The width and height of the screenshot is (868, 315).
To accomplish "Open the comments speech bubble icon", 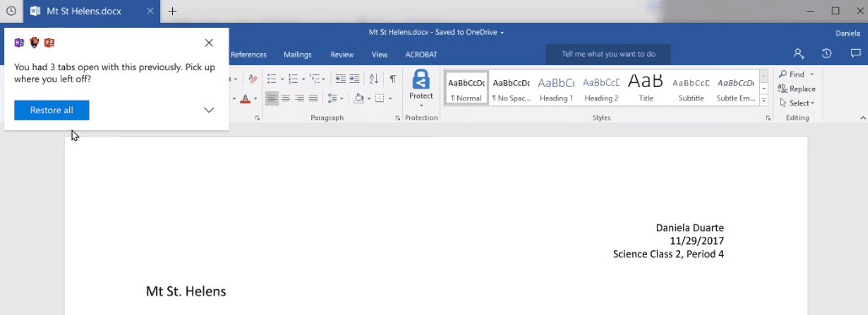I will (x=856, y=54).
